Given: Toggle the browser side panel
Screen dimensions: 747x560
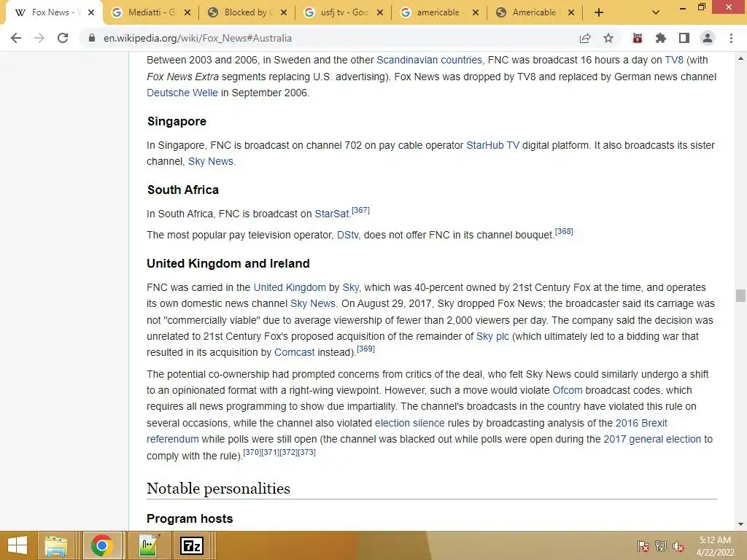Looking at the screenshot, I should click(x=684, y=38).
